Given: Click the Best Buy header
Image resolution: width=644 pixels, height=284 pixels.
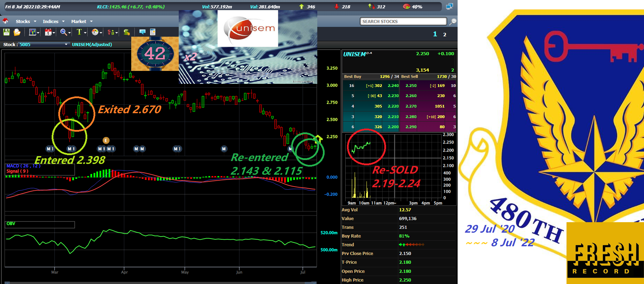Looking at the screenshot, I should [353, 77].
